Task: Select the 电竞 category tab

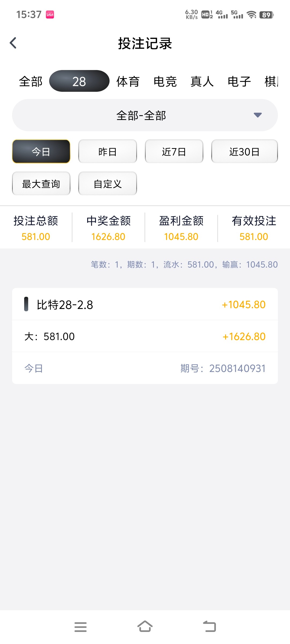Action: click(165, 81)
